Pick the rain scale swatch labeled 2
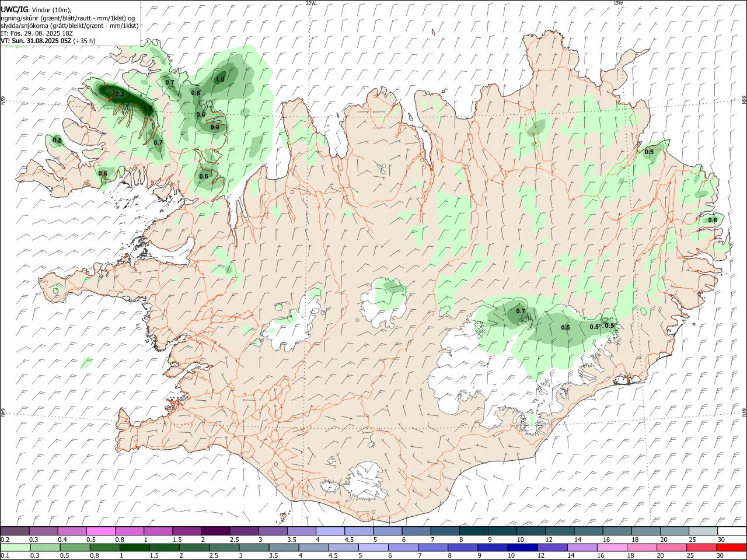Viewport: 747px width, 560px height. (194, 547)
